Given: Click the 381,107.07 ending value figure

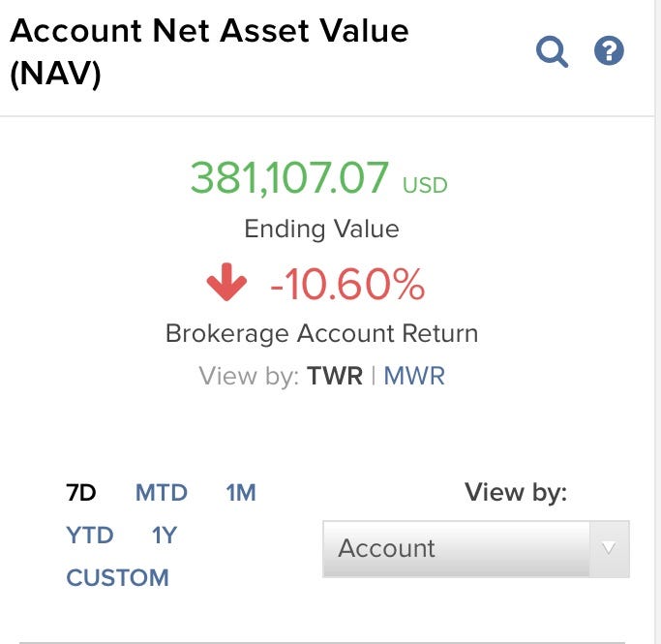Looking at the screenshot, I should [x=289, y=178].
